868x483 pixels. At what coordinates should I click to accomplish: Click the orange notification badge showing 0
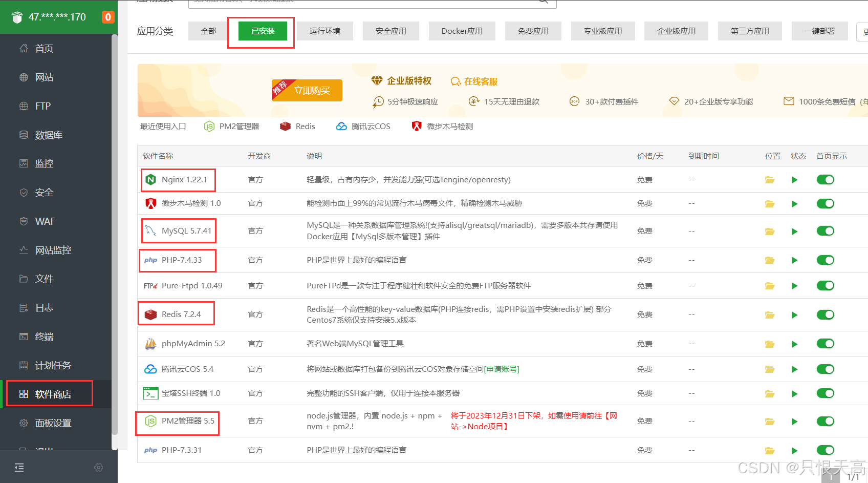107,17
